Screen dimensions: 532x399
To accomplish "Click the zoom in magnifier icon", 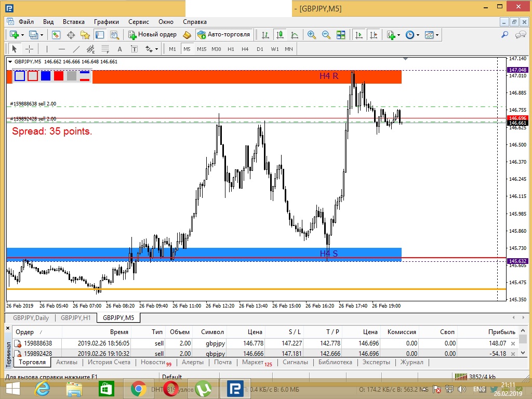I will coord(312,35).
